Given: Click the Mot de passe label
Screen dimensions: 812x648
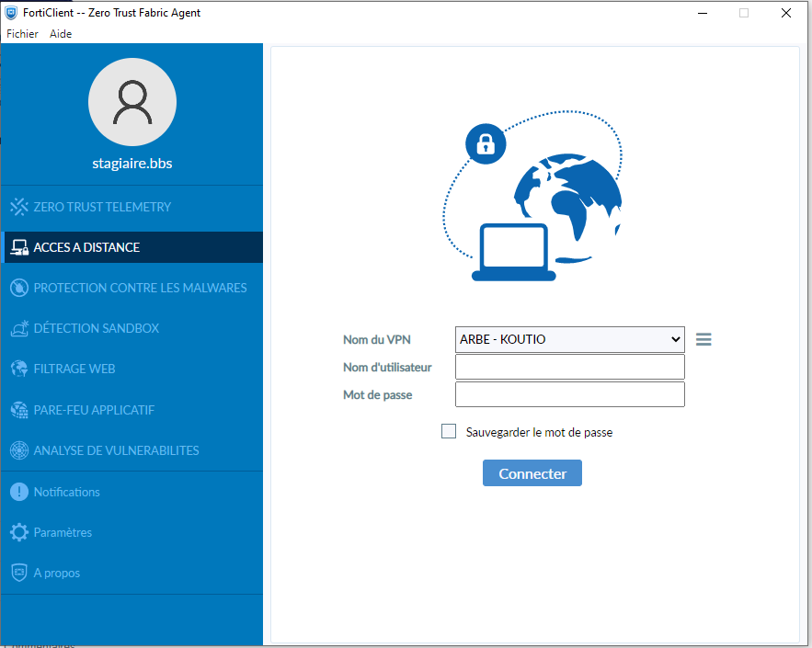Looking at the screenshot, I should click(x=378, y=395).
